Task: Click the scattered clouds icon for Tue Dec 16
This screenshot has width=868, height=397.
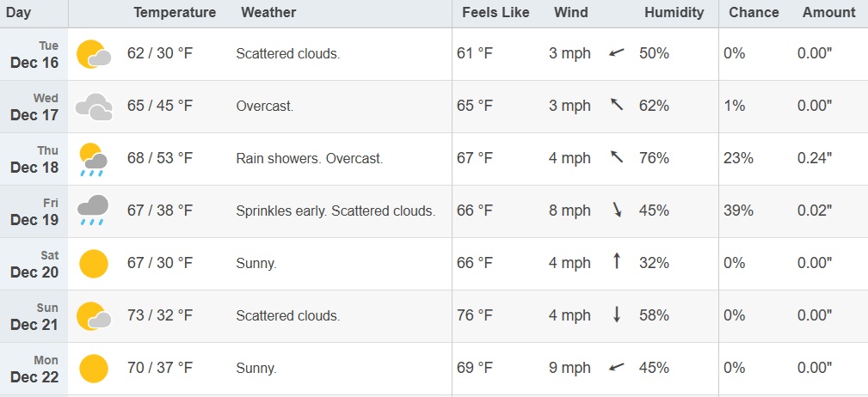Action: (x=94, y=54)
